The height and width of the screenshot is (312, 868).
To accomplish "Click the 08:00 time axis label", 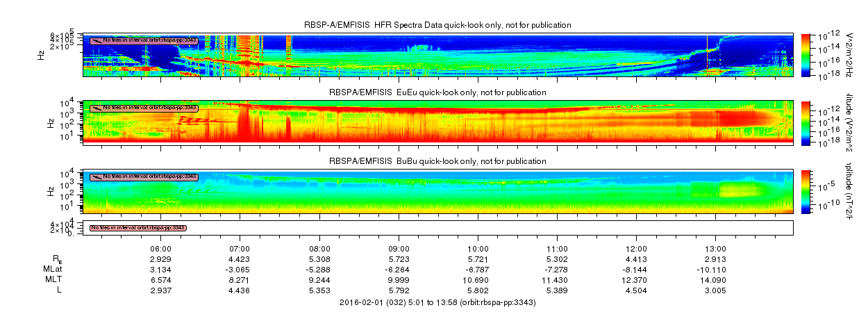I will (319, 249).
